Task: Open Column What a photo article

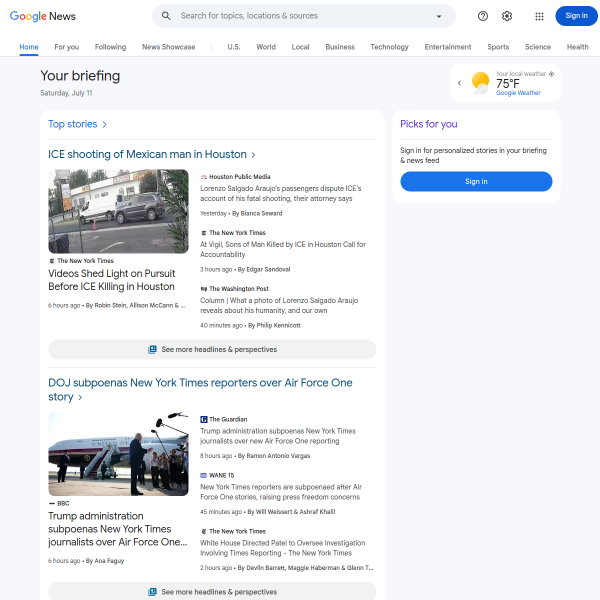Action: [x=279, y=305]
